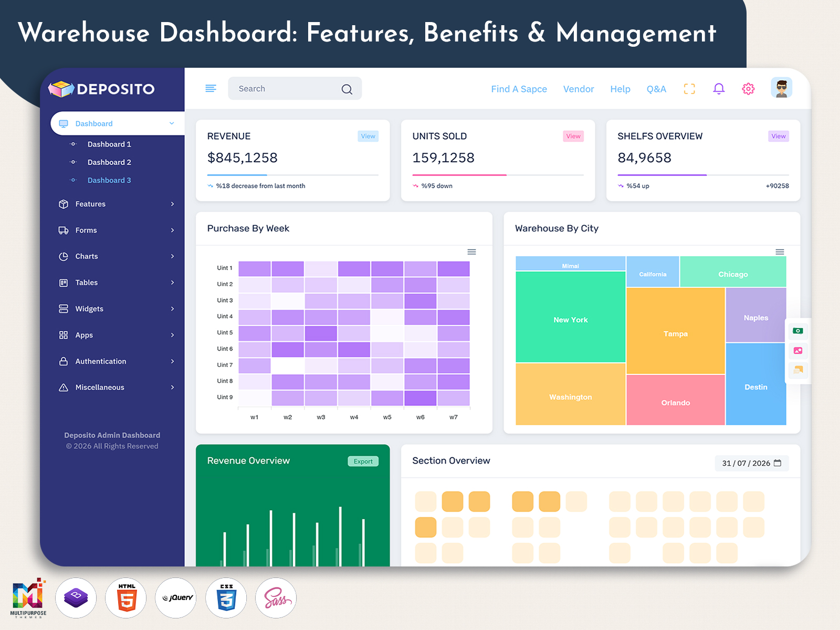Click the Search input field
Screen dimensions: 840x630
[x=295, y=88]
